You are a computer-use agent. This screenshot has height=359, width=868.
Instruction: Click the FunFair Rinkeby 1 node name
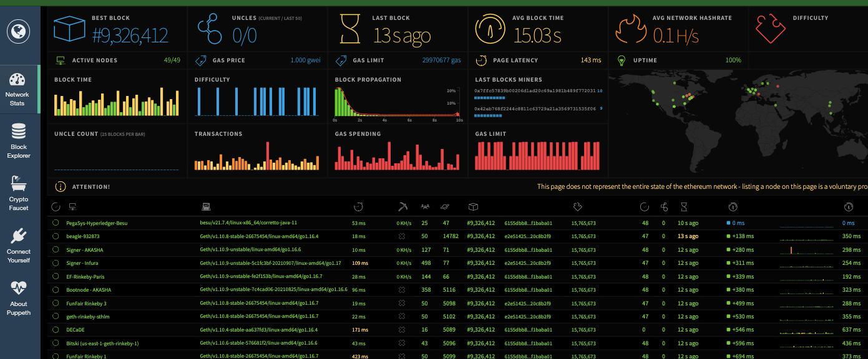point(86,357)
